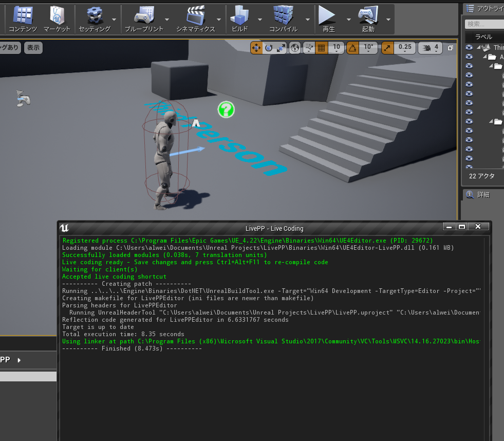Minimize the Live Coding window
This screenshot has height=441, width=504.
[449, 227]
